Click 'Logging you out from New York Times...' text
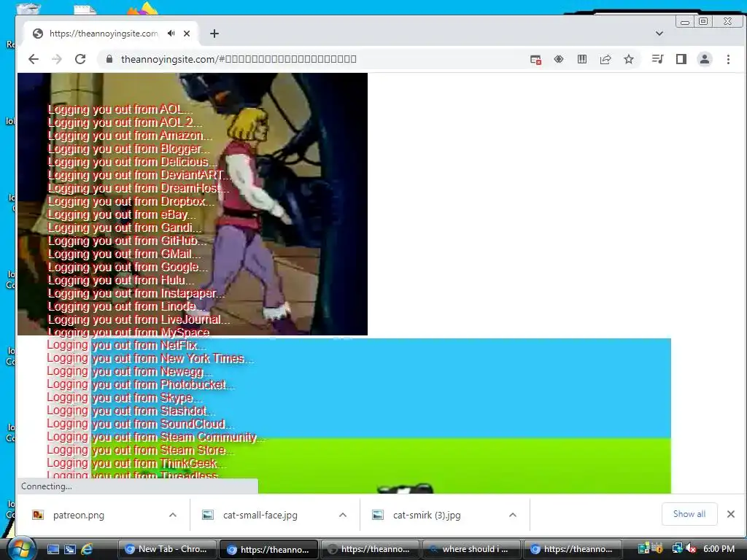747x560 pixels. point(150,359)
